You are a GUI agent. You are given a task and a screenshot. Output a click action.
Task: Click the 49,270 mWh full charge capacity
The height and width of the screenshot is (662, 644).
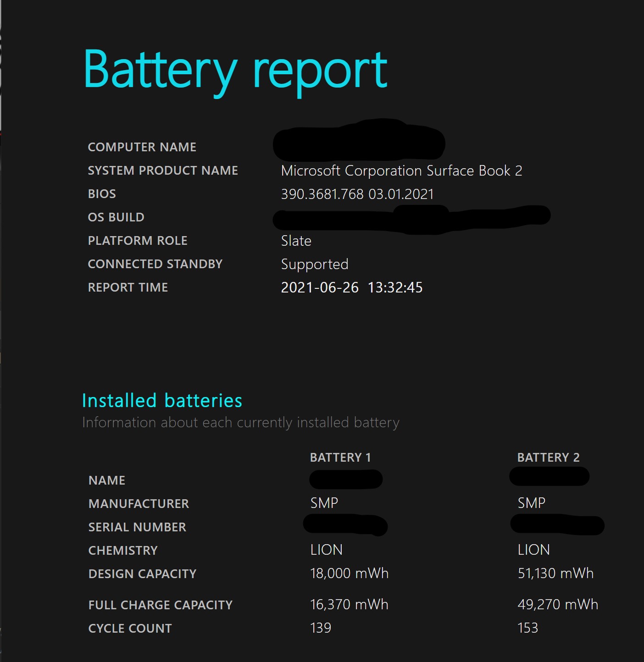558,604
